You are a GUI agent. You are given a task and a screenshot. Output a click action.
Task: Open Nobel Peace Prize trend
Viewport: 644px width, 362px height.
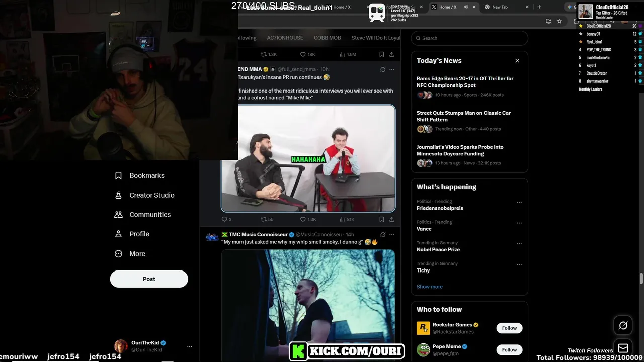pyautogui.click(x=438, y=249)
